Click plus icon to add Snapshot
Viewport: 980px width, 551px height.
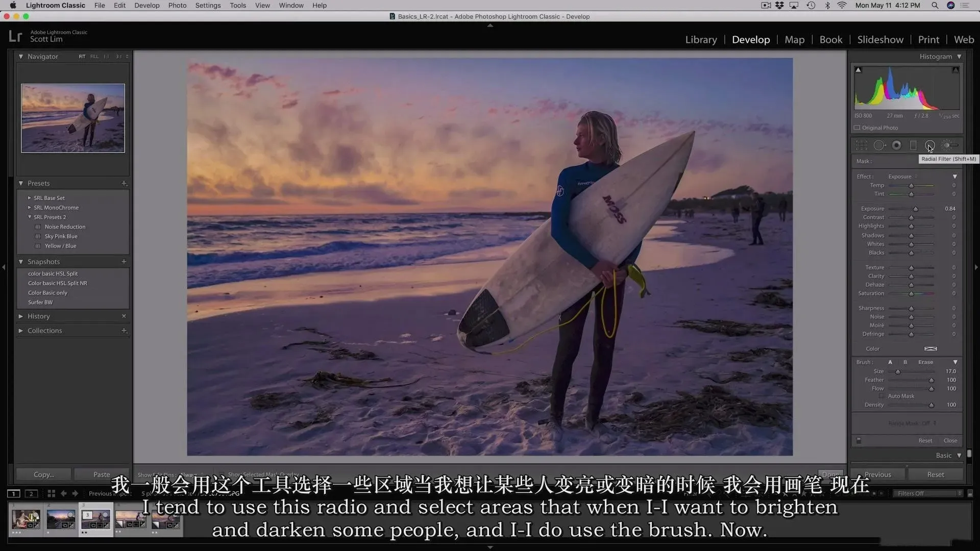[124, 262]
